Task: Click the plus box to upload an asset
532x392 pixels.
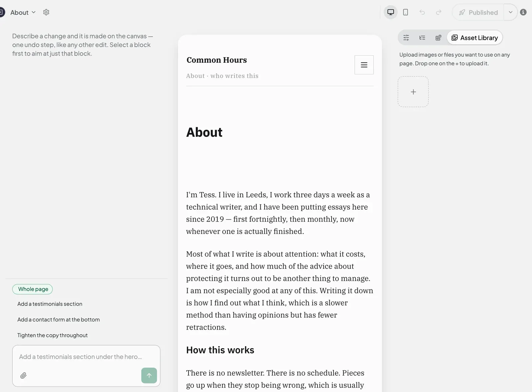Action: [x=413, y=92]
